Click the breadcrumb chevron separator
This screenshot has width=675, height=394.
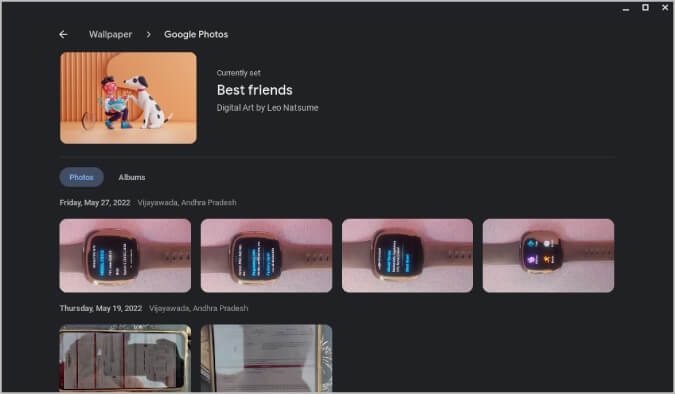pyautogui.click(x=149, y=34)
